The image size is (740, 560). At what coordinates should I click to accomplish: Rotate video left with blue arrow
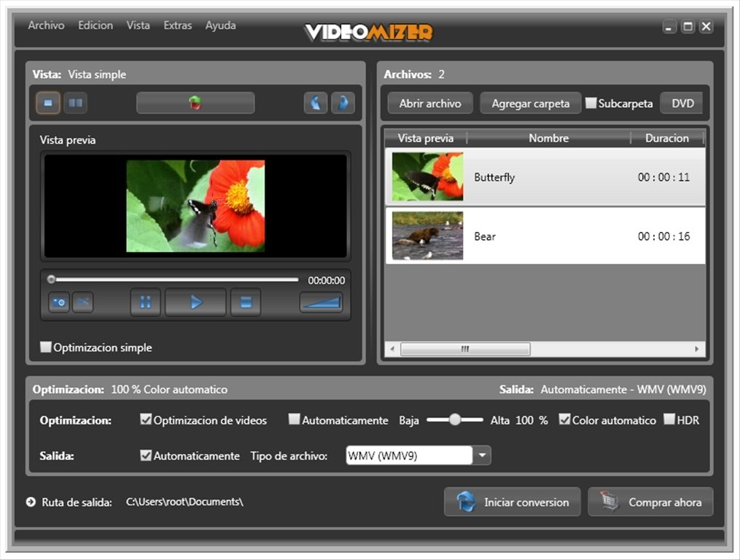click(315, 103)
